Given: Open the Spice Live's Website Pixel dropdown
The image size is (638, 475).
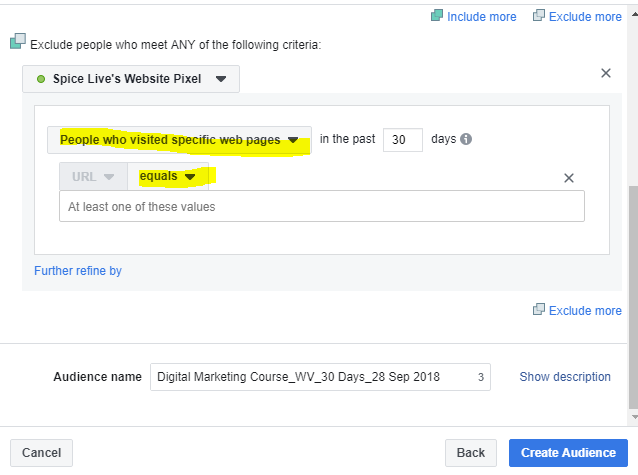Looking at the screenshot, I should [131, 79].
